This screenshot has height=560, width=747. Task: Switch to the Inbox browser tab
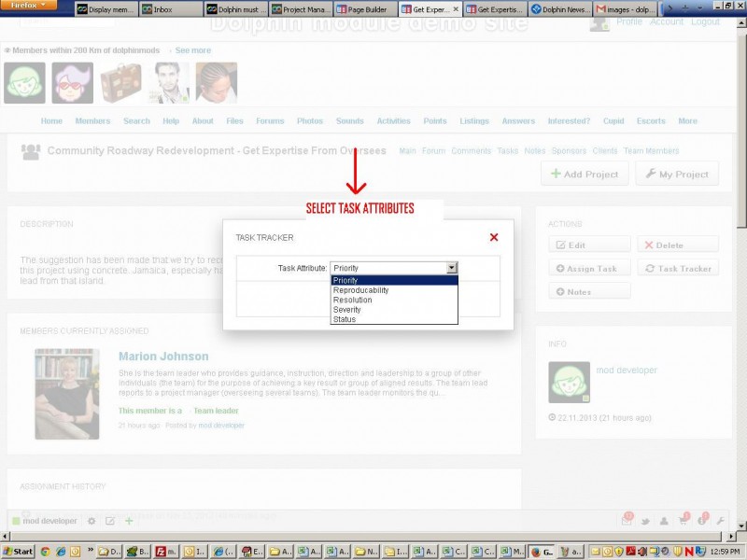pyautogui.click(x=172, y=9)
